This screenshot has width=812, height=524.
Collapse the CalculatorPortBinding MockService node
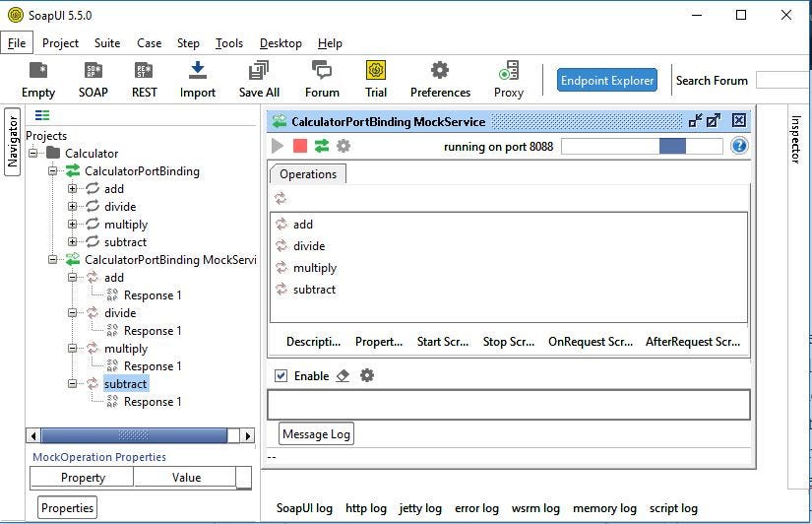coord(53,259)
